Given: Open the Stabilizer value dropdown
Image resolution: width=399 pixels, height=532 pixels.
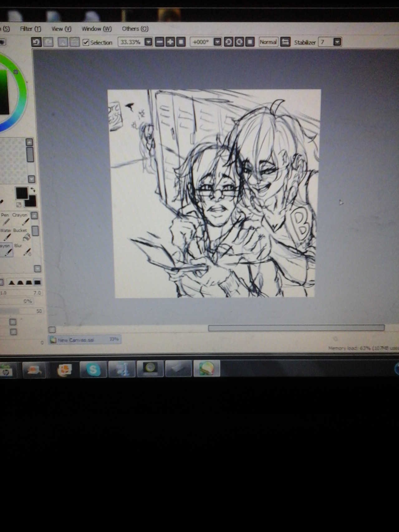Looking at the screenshot, I should [337, 42].
